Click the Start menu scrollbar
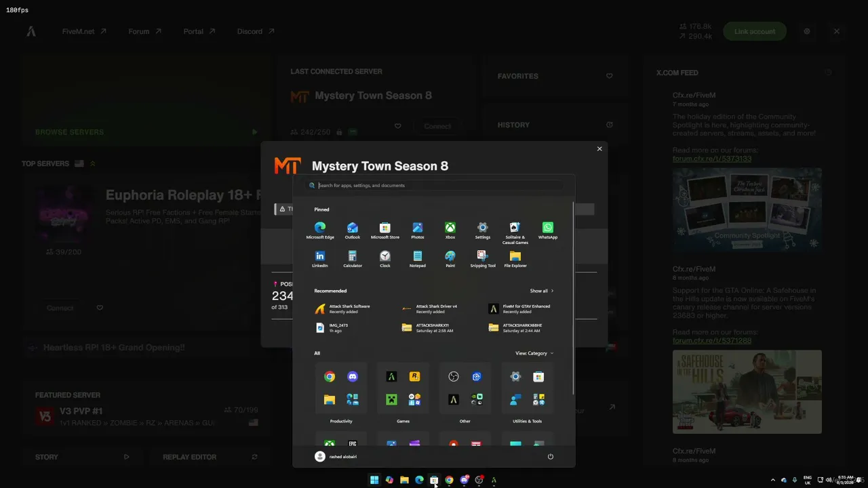The height and width of the screenshot is (488, 868). 573,298
